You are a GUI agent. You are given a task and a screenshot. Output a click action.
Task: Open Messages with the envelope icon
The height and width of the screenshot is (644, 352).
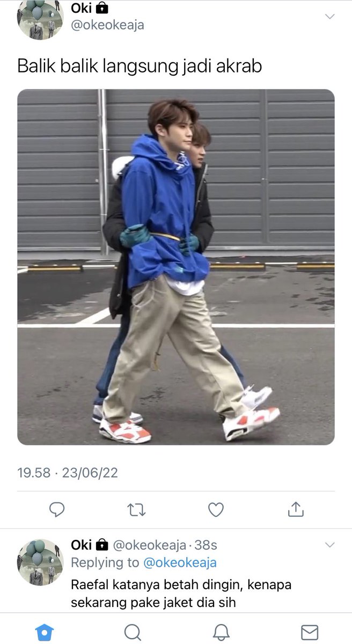point(310,632)
